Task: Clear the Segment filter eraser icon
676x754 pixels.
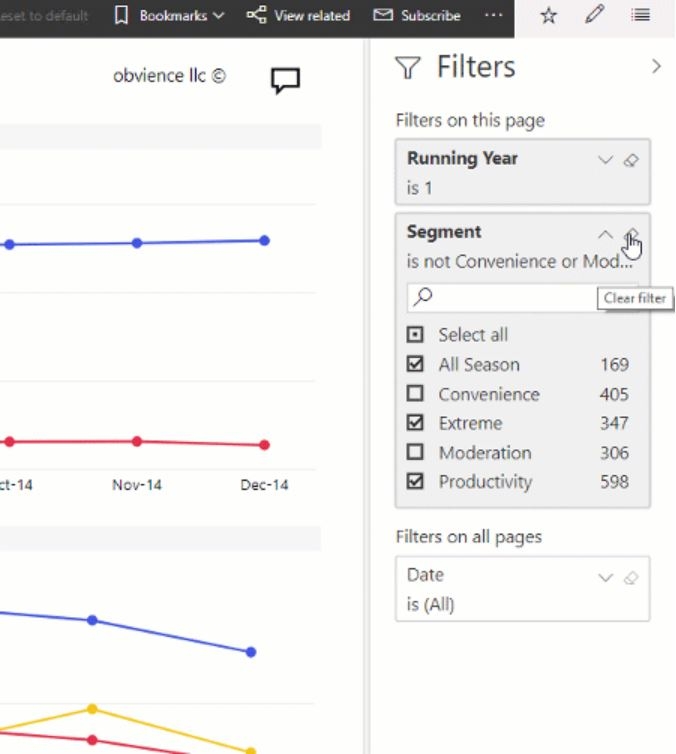Action: click(632, 235)
